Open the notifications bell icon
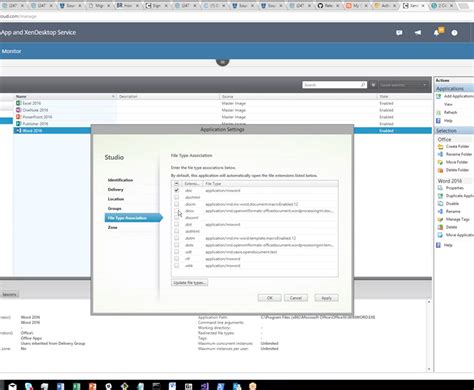 [x=436, y=33]
